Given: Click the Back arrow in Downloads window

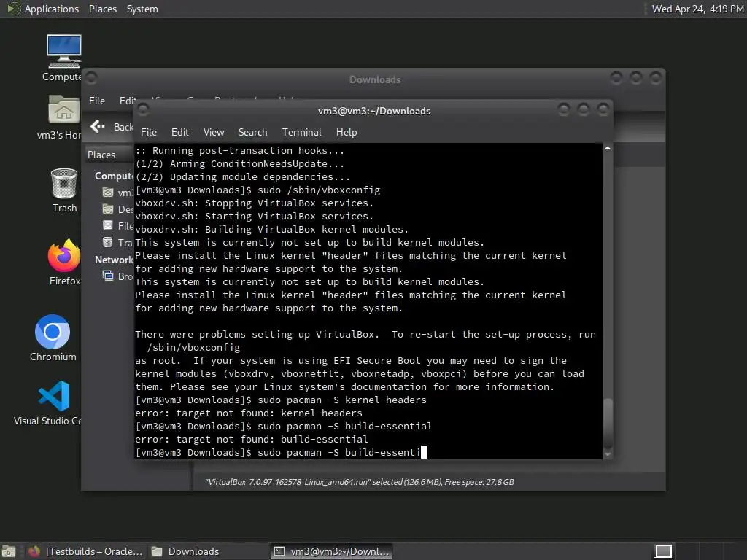Looking at the screenshot, I should 98,127.
